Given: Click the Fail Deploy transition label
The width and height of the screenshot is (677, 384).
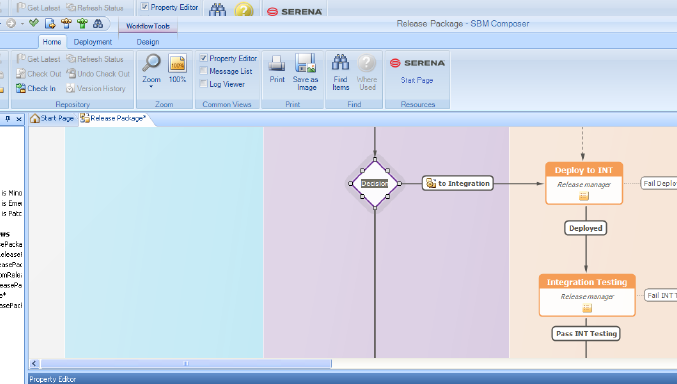Looking at the screenshot, I should tap(659, 183).
